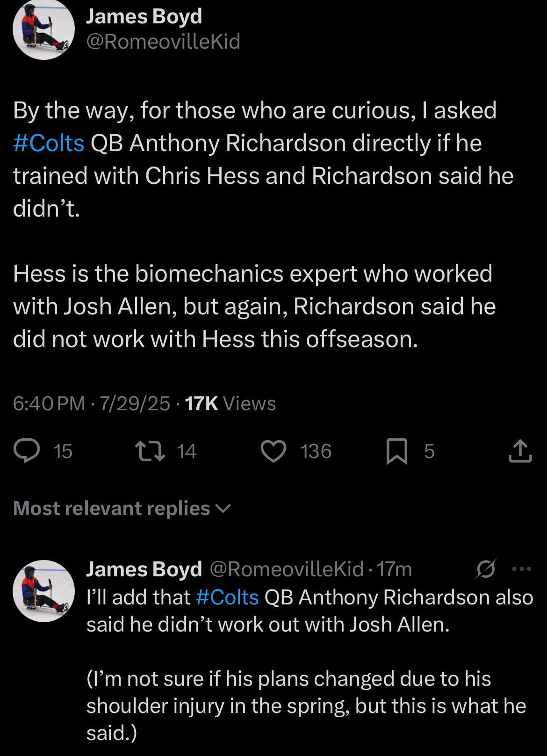Click the #Colts hashtag in main tweet
This screenshot has height=756, width=547.
[49, 143]
